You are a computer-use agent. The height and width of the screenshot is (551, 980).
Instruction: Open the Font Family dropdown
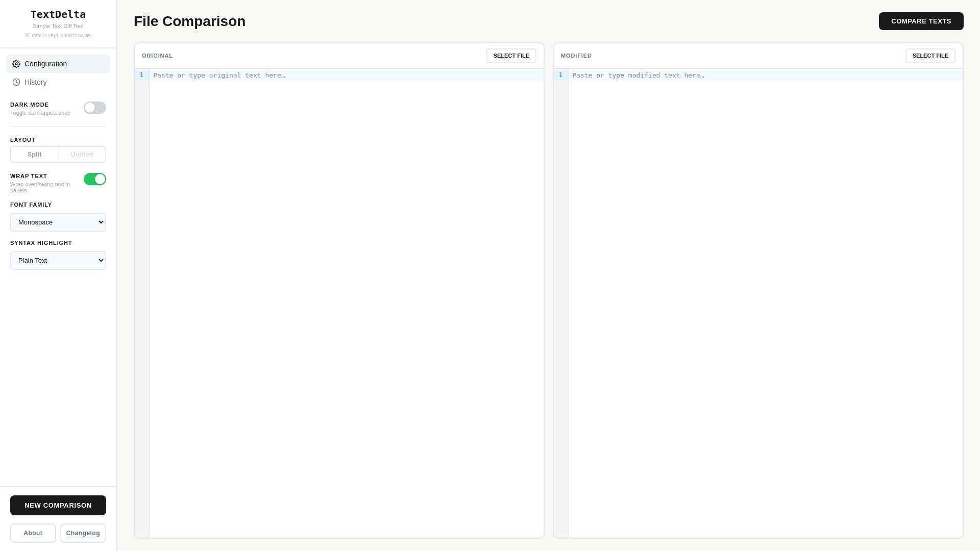click(58, 222)
